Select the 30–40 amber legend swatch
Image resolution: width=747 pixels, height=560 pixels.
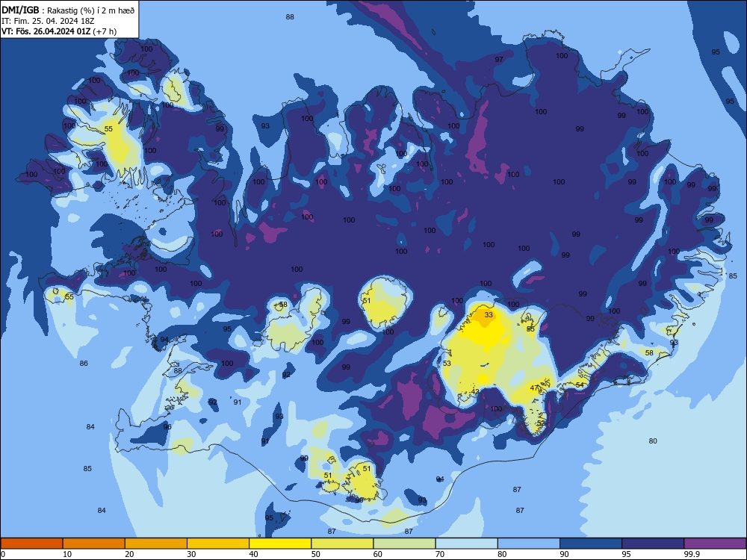coord(218,544)
